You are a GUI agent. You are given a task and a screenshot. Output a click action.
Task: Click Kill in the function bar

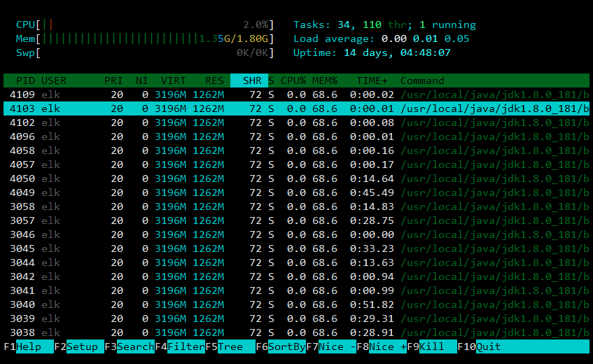coord(432,346)
